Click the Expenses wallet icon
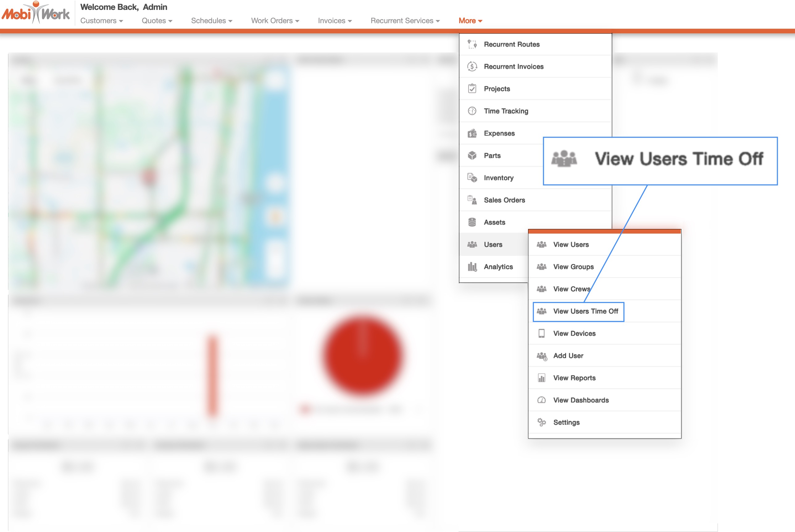The image size is (795, 532). (x=472, y=133)
